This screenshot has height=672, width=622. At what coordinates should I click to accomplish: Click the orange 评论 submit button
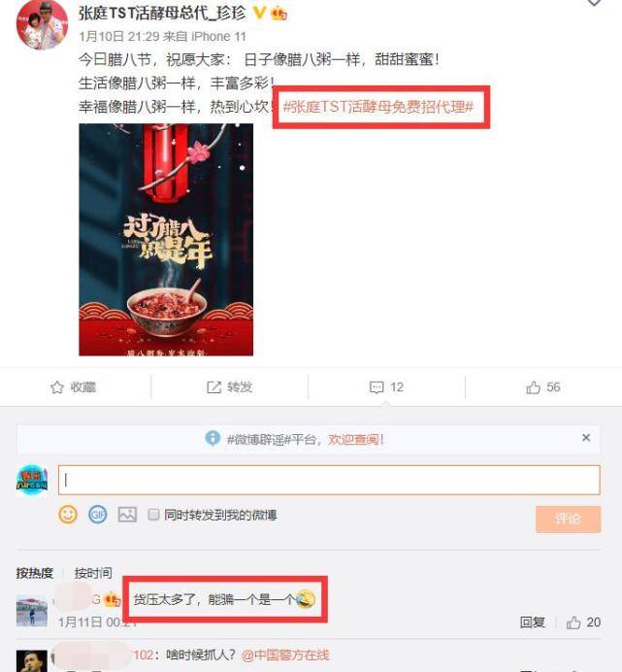coord(568,519)
